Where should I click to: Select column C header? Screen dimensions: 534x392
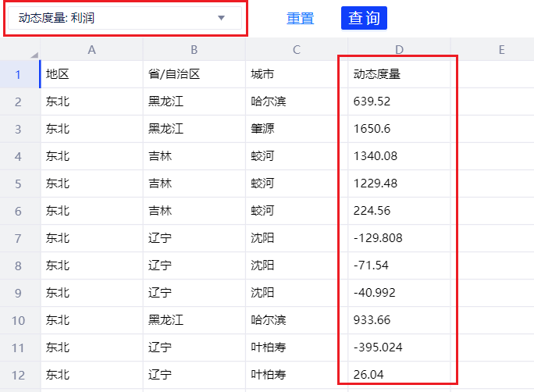pyautogui.click(x=297, y=50)
